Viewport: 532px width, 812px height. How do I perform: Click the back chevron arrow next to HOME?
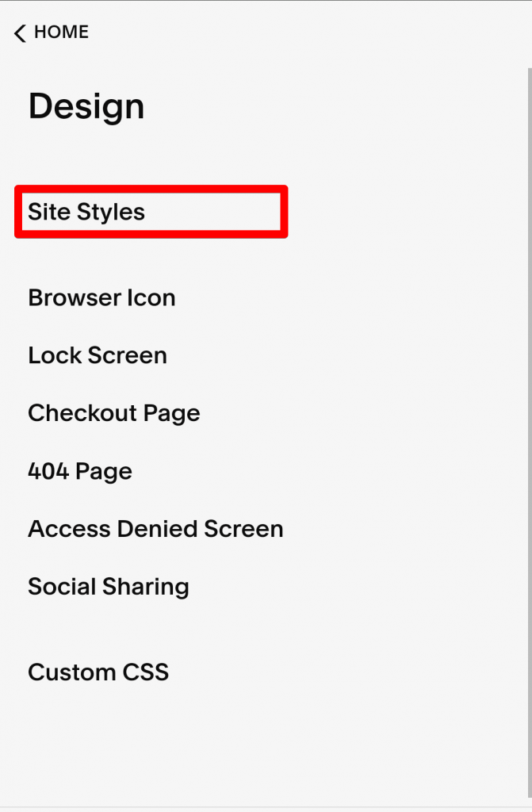click(18, 33)
